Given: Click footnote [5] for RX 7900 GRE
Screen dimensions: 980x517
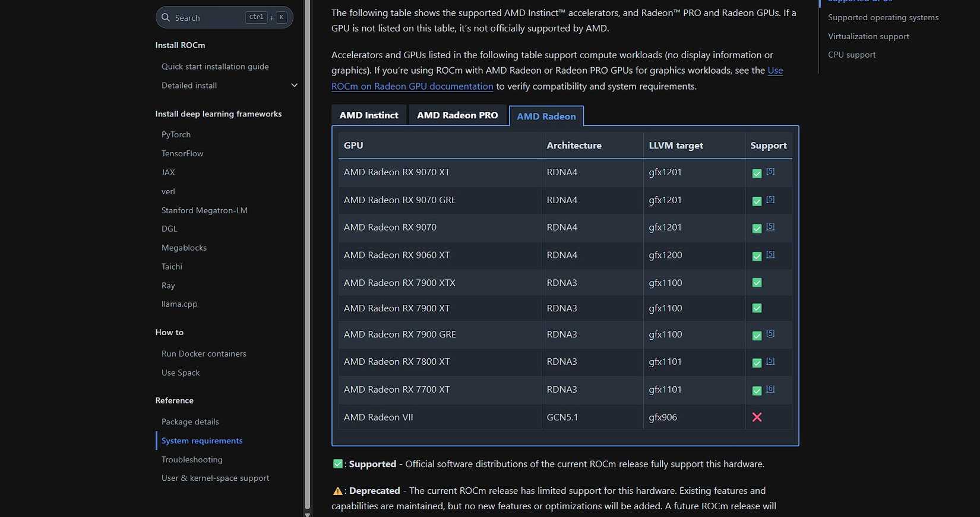Looking at the screenshot, I should pyautogui.click(x=770, y=333).
